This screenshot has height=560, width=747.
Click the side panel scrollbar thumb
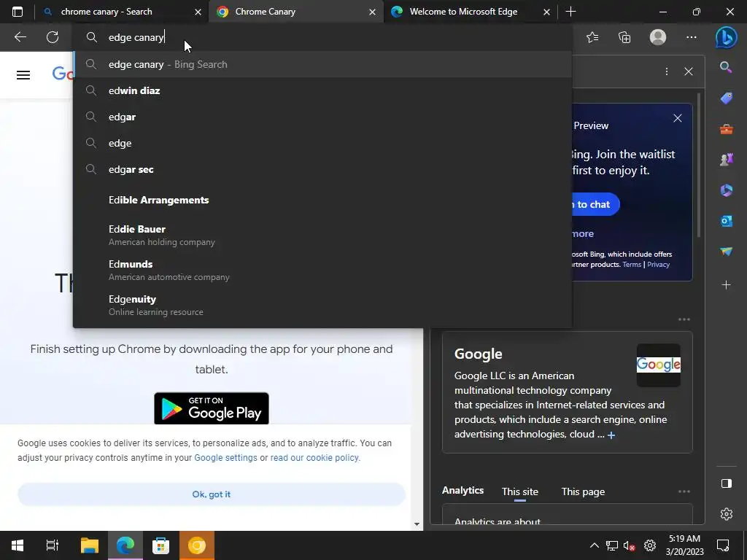click(698, 164)
